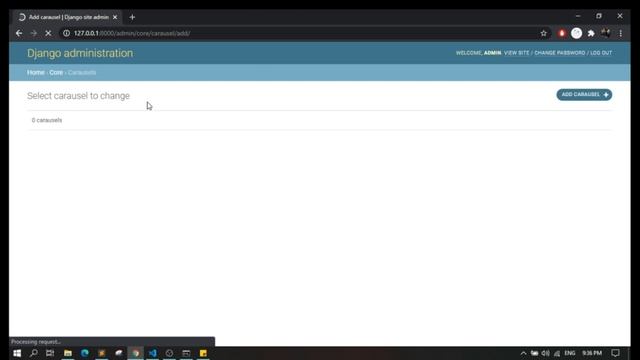Image resolution: width=640 pixels, height=360 pixels.
Task: Open Task View on the taskbar
Action: point(50,353)
